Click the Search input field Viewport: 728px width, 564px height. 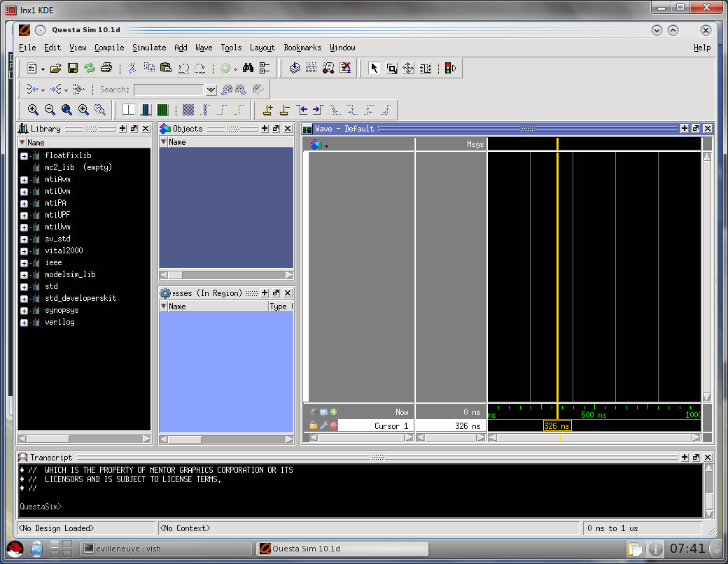(x=169, y=90)
